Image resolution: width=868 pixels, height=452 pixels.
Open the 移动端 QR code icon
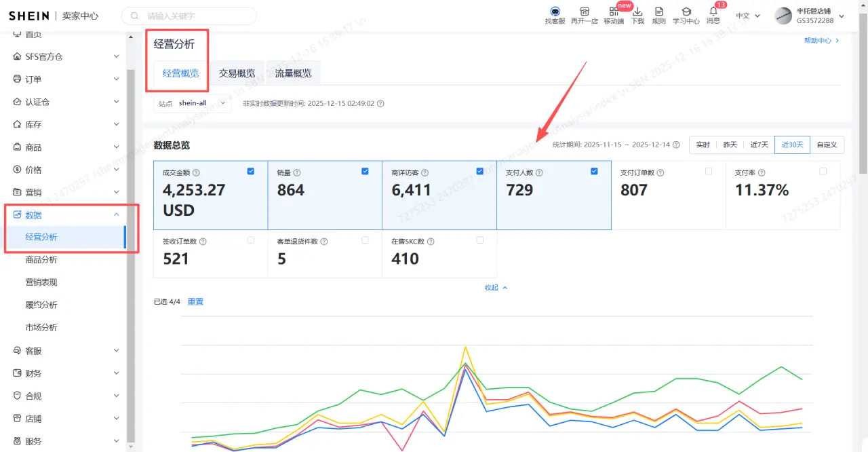pos(614,12)
